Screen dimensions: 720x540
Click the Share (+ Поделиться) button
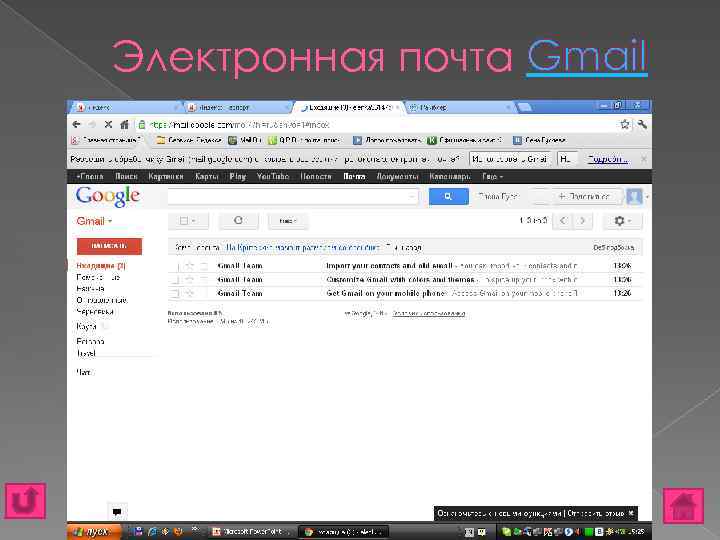(586, 197)
